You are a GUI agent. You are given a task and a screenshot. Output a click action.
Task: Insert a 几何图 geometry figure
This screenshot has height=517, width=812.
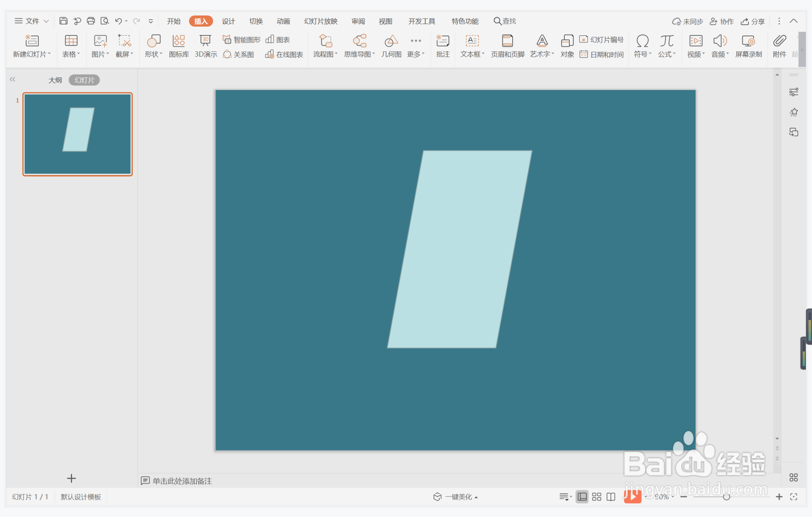click(x=391, y=46)
